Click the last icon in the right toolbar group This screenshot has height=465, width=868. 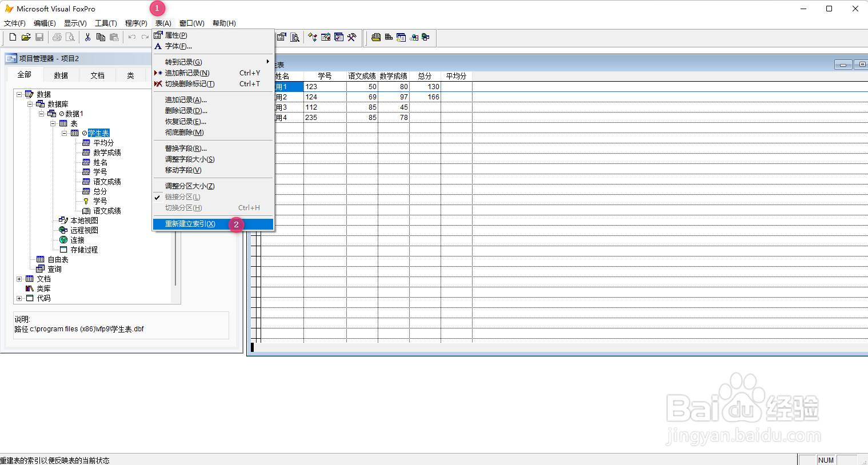point(426,37)
